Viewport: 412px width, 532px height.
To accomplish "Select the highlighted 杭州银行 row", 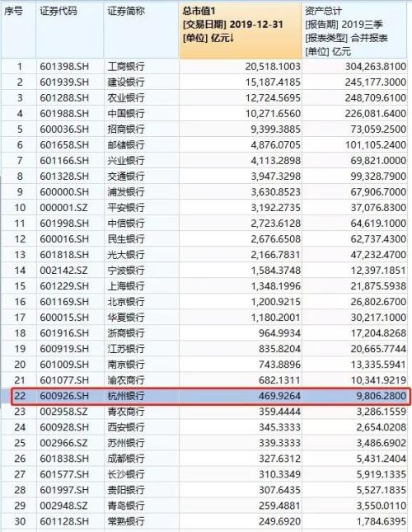I will pos(211,396).
